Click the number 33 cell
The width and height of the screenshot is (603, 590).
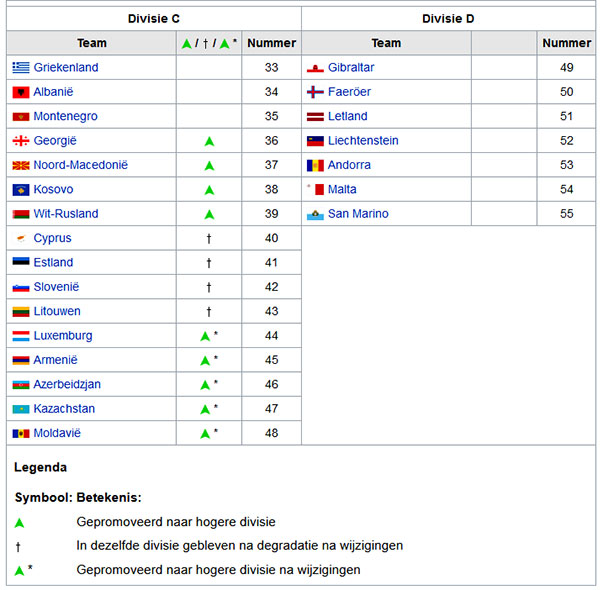(272, 68)
